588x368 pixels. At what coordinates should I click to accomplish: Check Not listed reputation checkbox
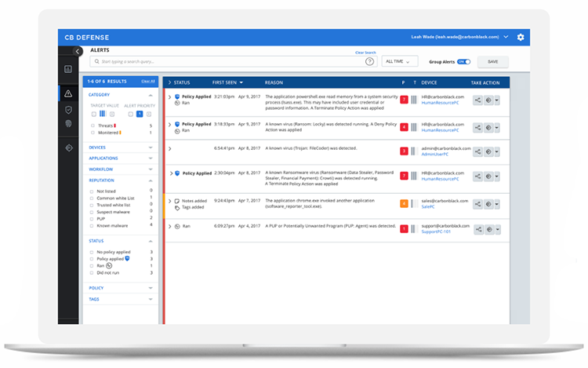(x=92, y=191)
